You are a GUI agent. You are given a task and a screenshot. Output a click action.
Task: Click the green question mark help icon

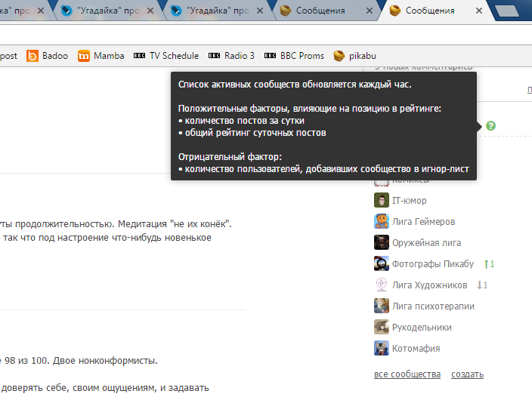tap(490, 125)
